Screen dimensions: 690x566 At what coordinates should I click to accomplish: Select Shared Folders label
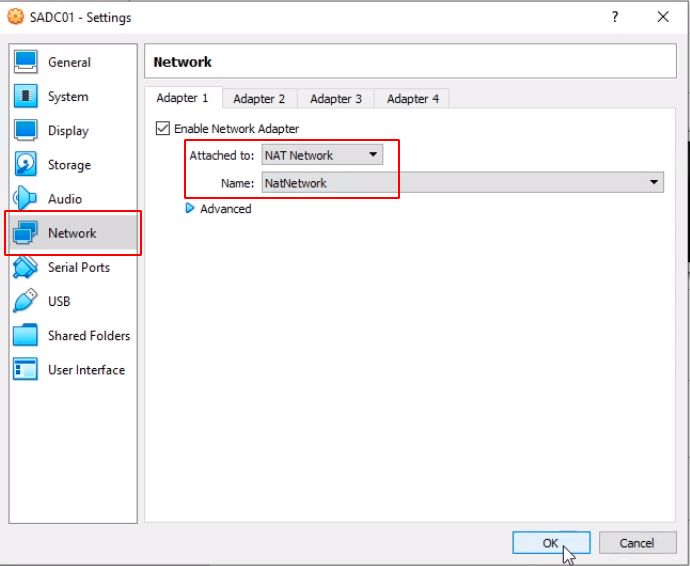point(89,336)
